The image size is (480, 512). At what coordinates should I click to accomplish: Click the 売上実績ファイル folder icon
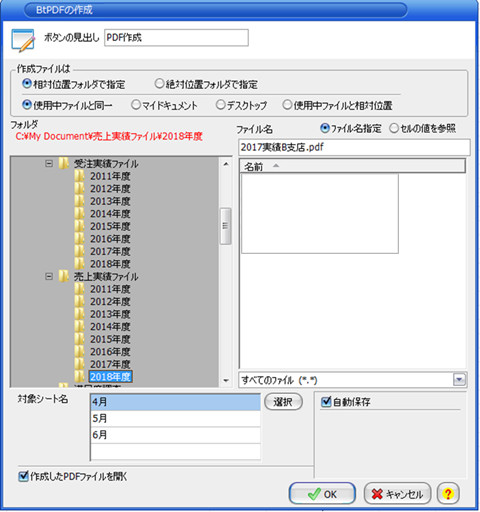pos(63,276)
